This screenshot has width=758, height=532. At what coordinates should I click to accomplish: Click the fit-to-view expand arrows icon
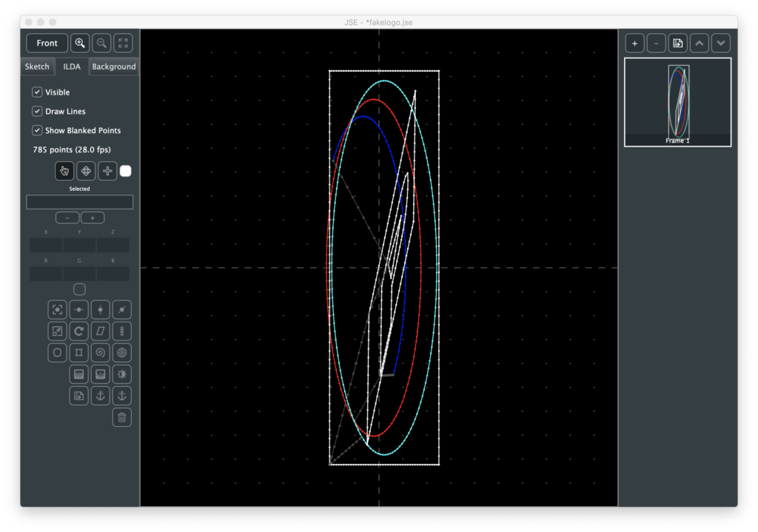[x=123, y=43]
